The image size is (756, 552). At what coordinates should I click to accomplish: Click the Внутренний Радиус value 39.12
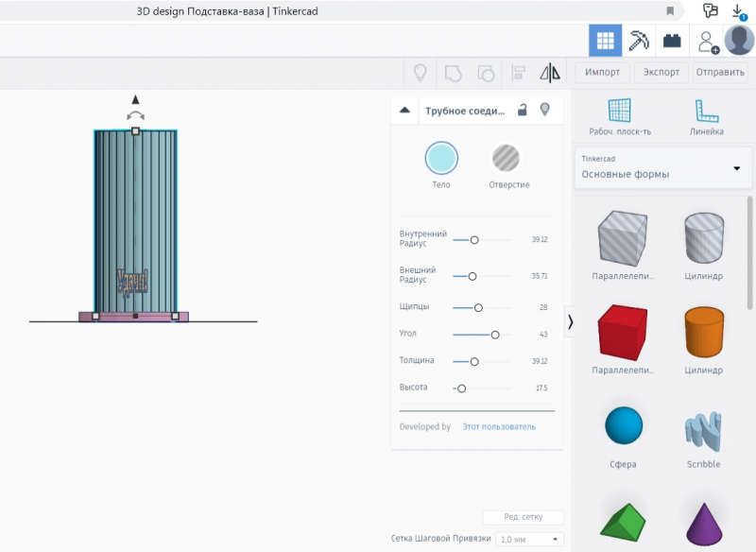(x=540, y=239)
